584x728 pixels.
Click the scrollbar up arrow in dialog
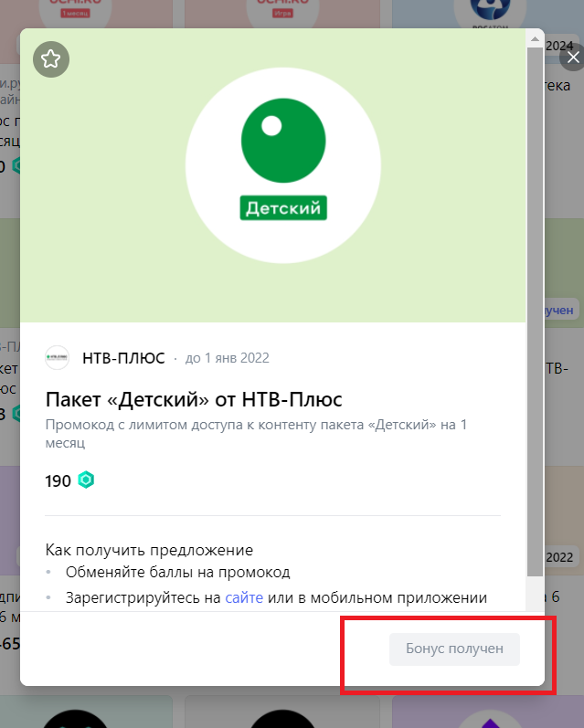point(535,39)
